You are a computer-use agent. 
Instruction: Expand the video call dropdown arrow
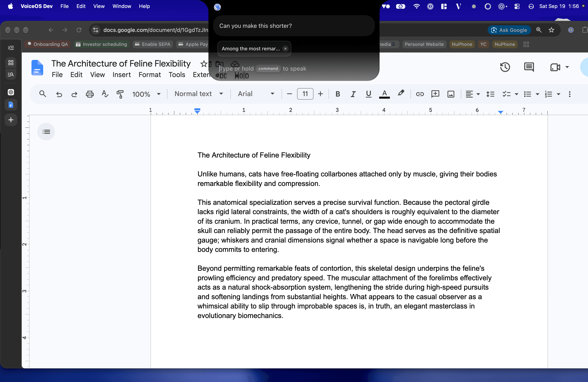tap(567, 67)
